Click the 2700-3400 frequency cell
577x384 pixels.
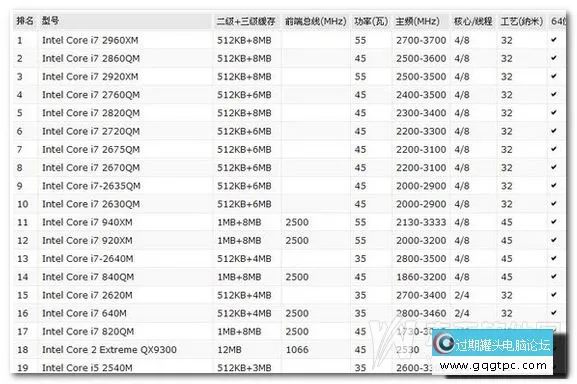[421, 295]
